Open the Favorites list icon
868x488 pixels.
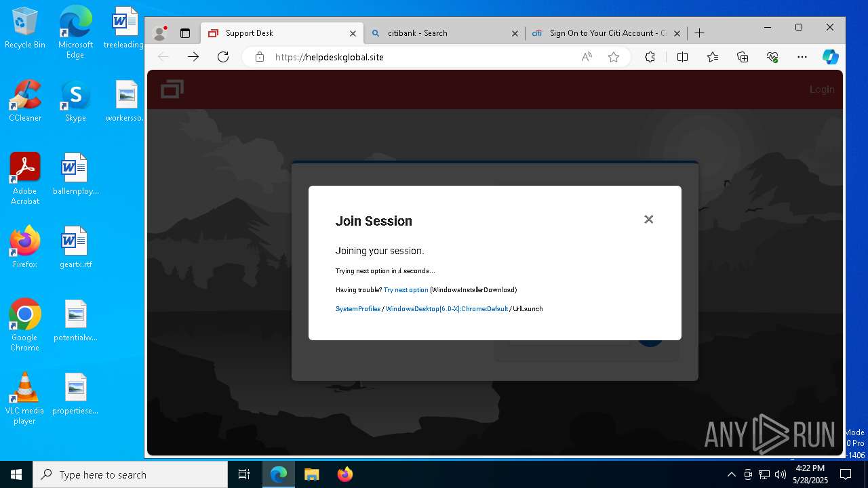[713, 57]
